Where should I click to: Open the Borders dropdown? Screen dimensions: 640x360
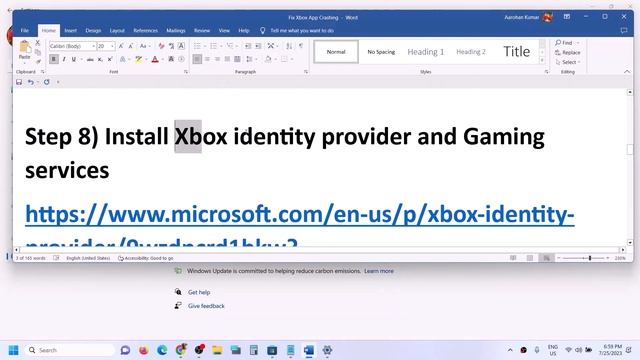click(x=286, y=60)
